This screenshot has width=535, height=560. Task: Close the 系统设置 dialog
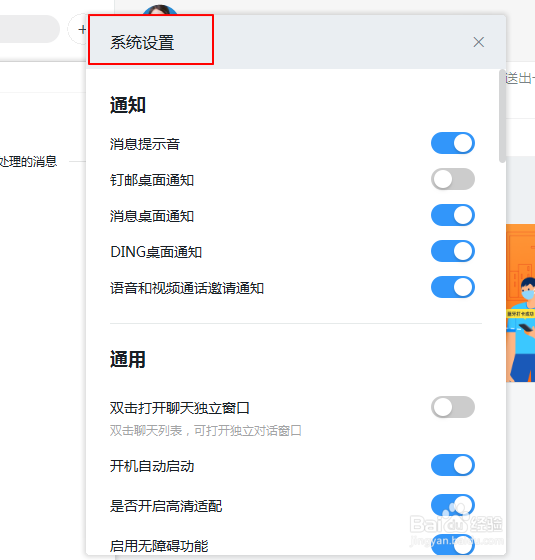479,42
